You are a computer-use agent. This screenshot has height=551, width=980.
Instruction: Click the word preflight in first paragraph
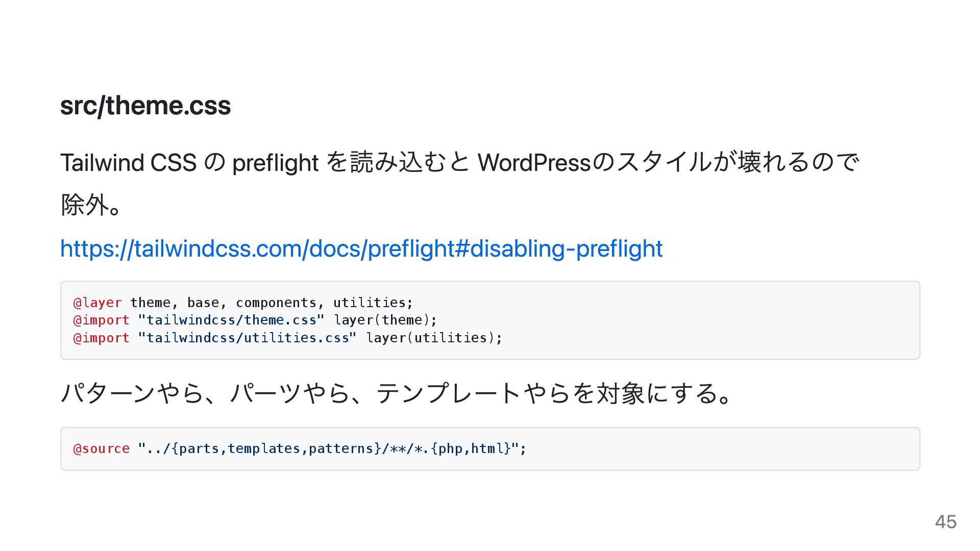[275, 164]
